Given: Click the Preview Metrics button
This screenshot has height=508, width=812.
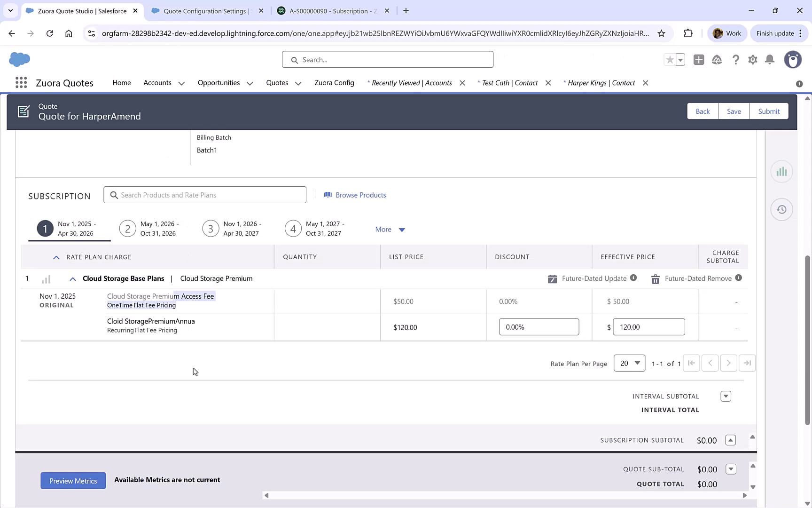Looking at the screenshot, I should [x=73, y=480].
